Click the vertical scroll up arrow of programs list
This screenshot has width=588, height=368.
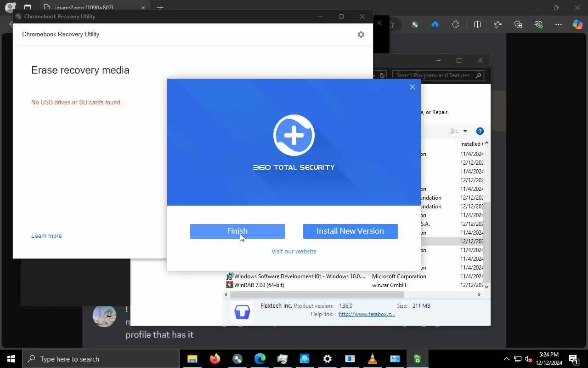486,143
